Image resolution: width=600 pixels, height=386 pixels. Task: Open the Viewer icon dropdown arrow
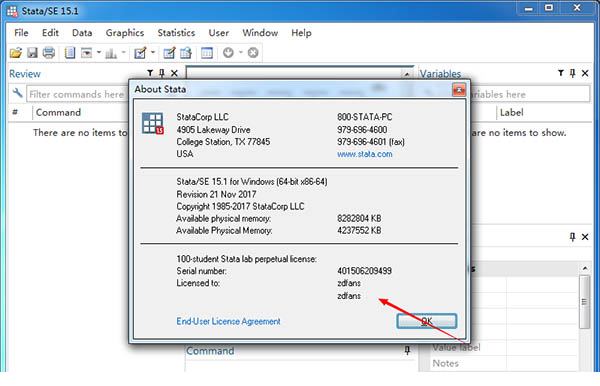pos(99,52)
